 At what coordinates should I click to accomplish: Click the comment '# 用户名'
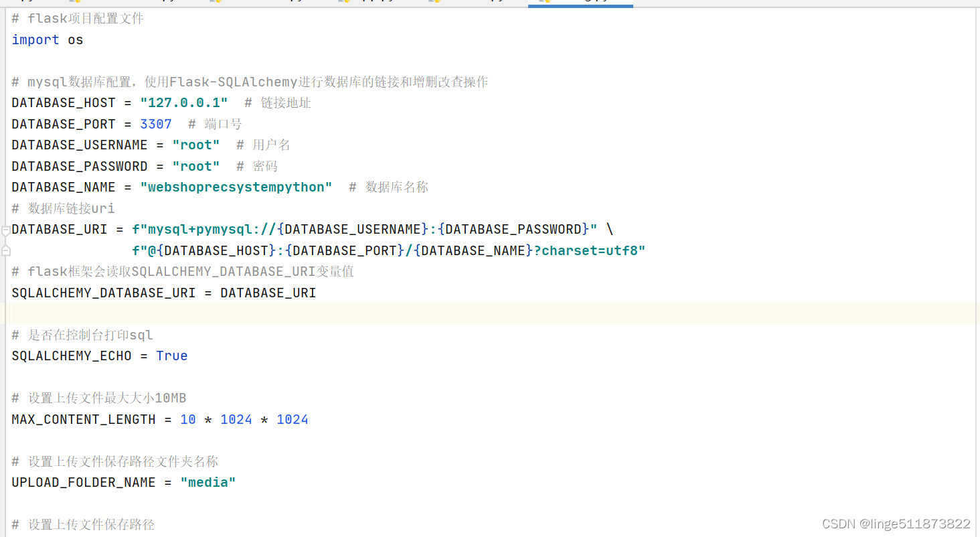click(263, 145)
